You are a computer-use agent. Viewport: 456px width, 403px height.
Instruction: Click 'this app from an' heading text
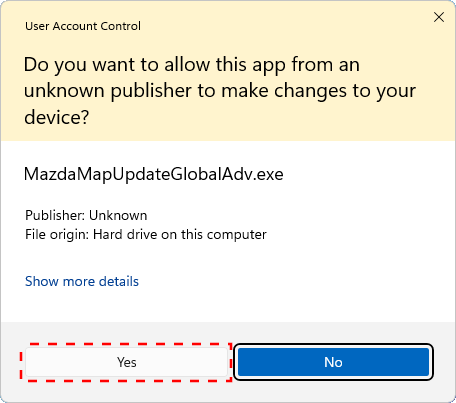[x=288, y=64]
